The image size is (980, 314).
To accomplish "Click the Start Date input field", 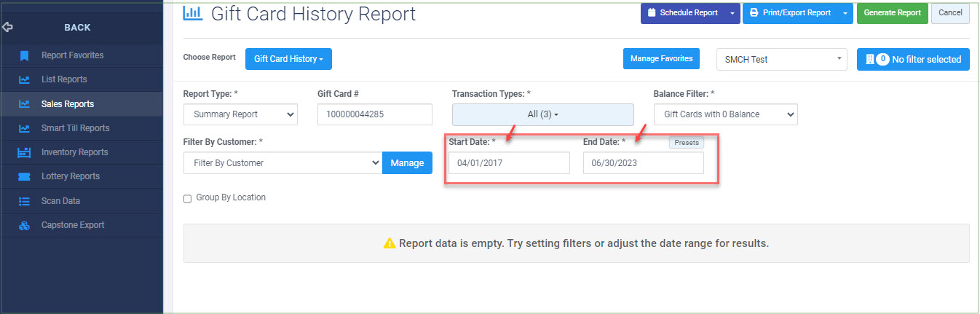I will pyautogui.click(x=509, y=163).
